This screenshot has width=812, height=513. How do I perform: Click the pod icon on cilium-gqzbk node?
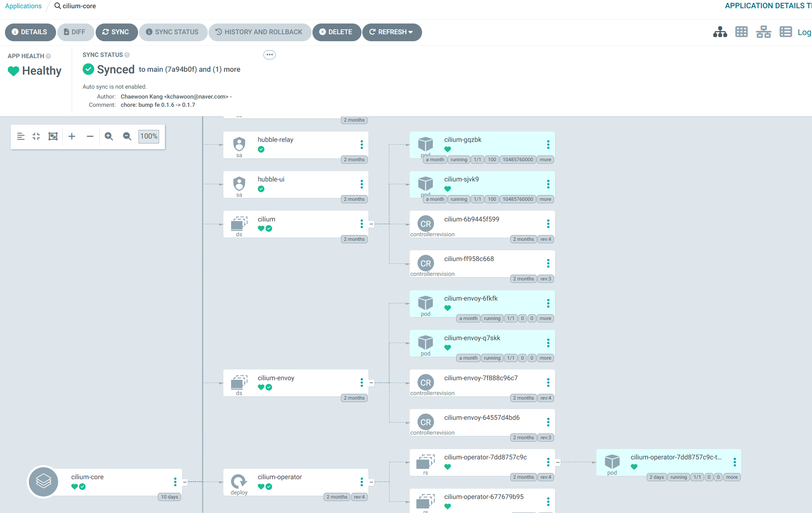pyautogui.click(x=425, y=144)
